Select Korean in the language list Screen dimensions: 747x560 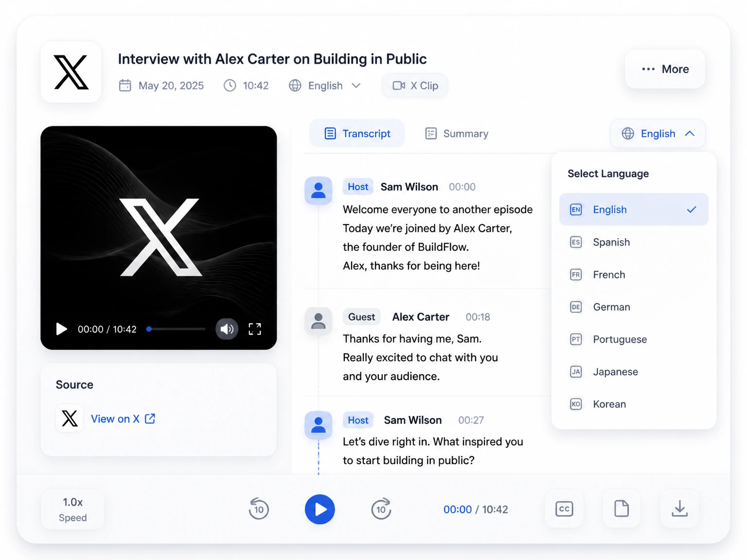click(634, 404)
